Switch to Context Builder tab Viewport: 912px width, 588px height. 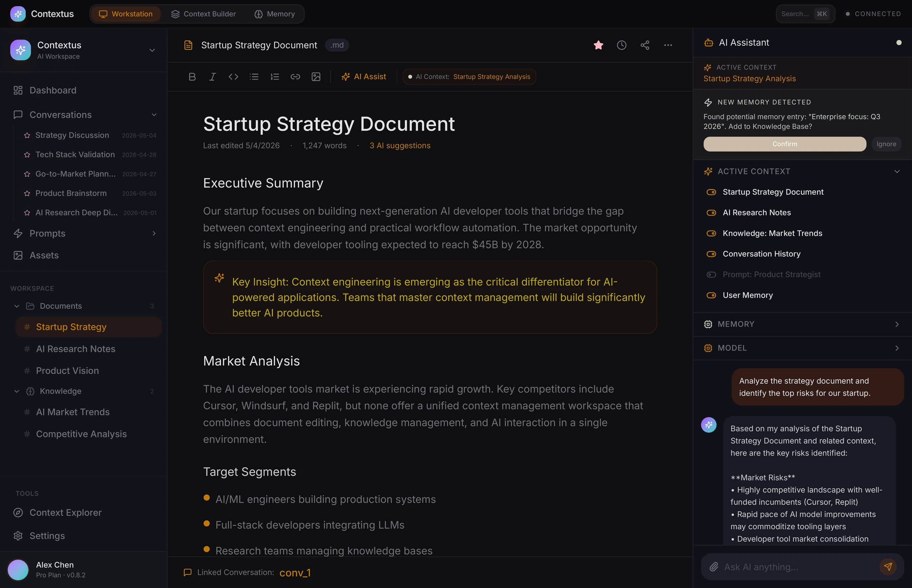[203, 14]
